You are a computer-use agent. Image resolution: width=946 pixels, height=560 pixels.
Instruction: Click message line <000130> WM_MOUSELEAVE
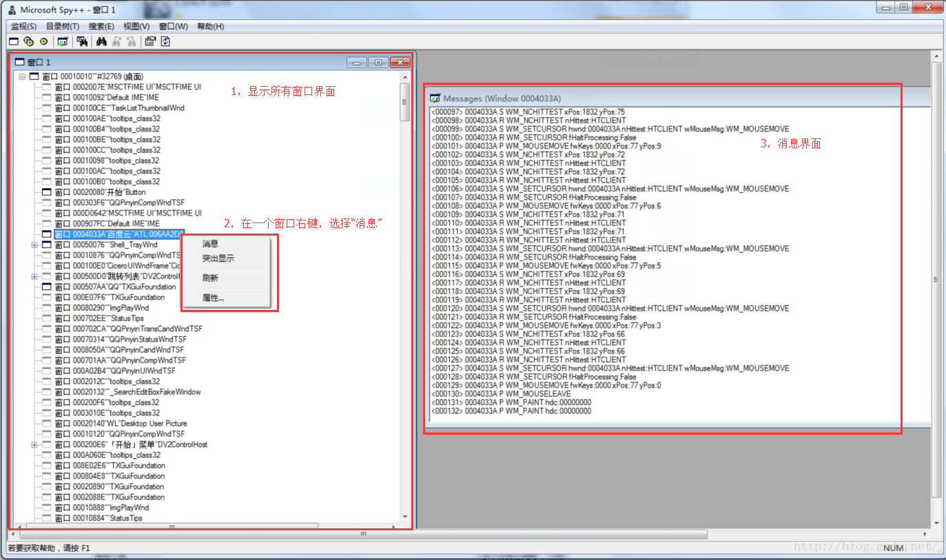[x=501, y=394]
